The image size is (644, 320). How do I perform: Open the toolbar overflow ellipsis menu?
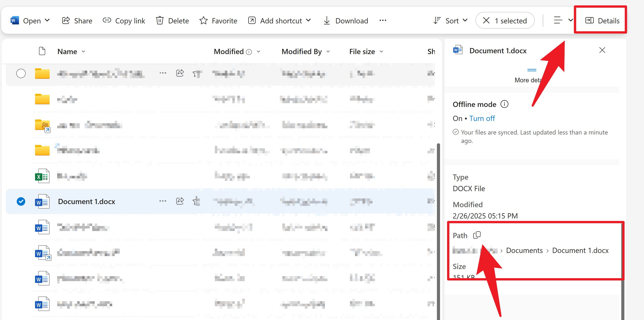pos(383,20)
